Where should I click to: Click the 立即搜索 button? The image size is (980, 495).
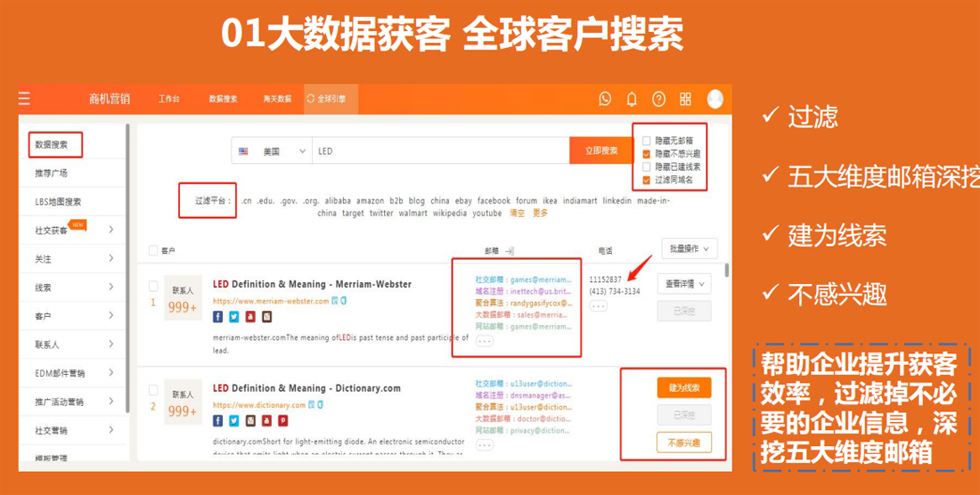(601, 151)
